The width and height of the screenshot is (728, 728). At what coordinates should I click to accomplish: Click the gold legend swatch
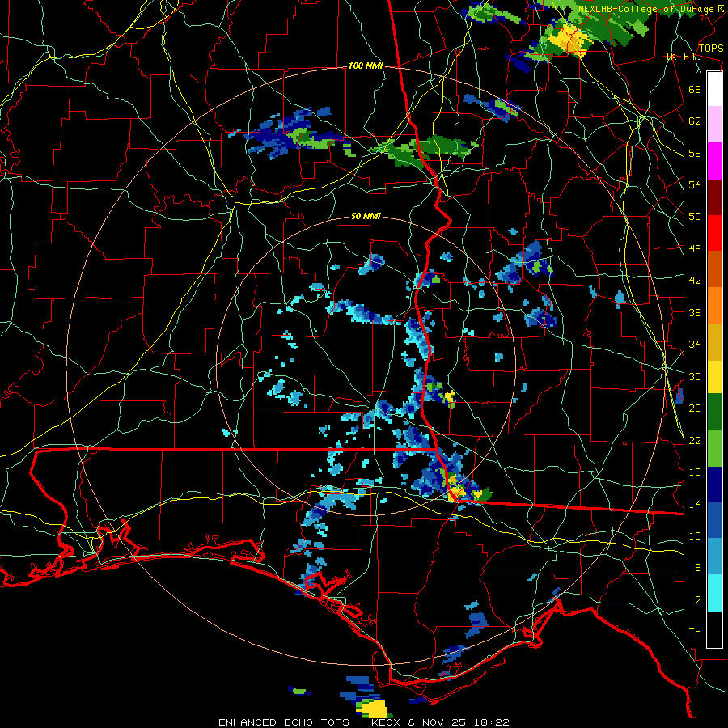pos(714,342)
